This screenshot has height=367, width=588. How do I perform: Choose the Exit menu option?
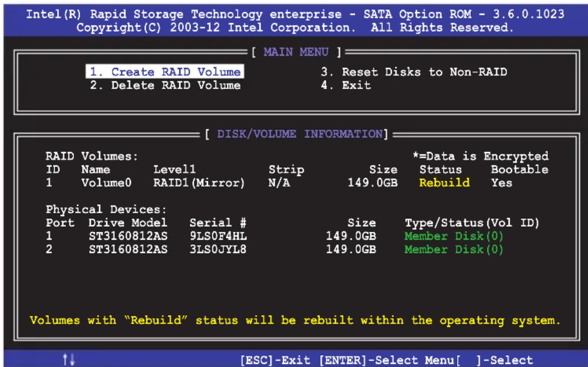(346, 85)
